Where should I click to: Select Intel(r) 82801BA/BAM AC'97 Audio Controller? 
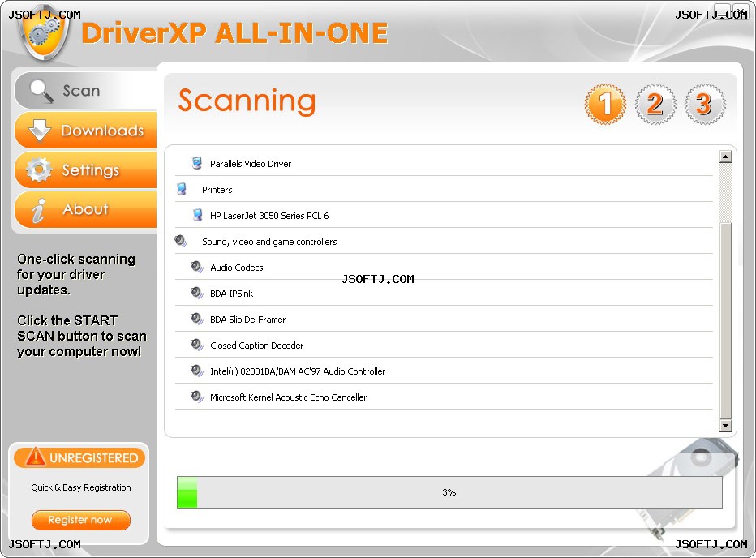[x=444, y=371]
